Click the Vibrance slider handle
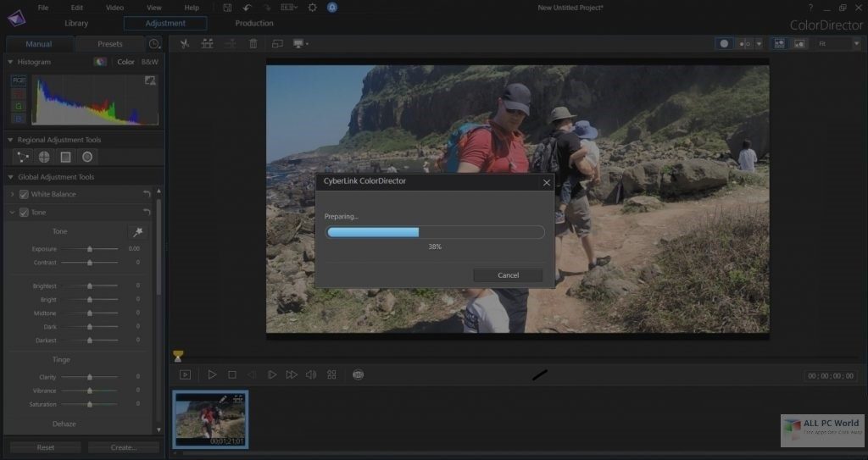Screen dimensions: 868x460 [x=90, y=391]
